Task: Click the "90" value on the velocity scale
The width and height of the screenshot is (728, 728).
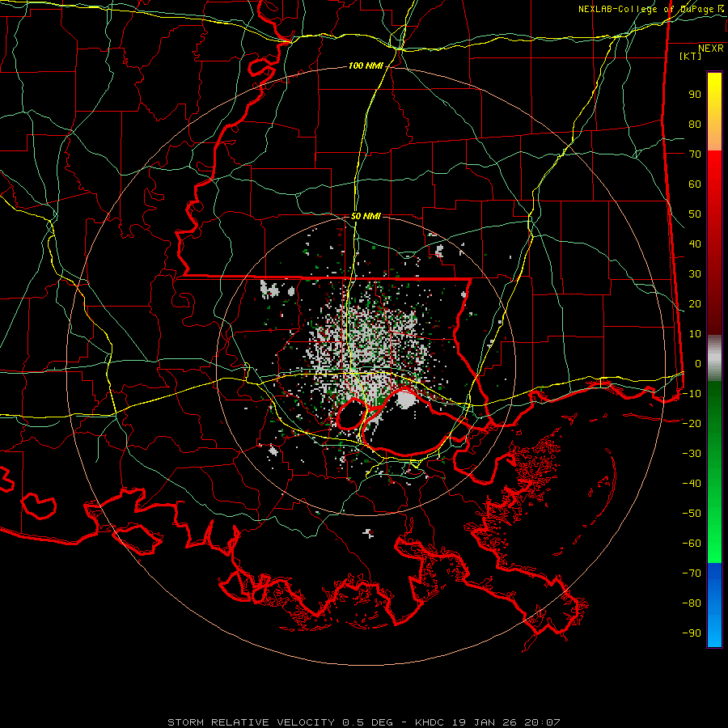Action: [695, 95]
